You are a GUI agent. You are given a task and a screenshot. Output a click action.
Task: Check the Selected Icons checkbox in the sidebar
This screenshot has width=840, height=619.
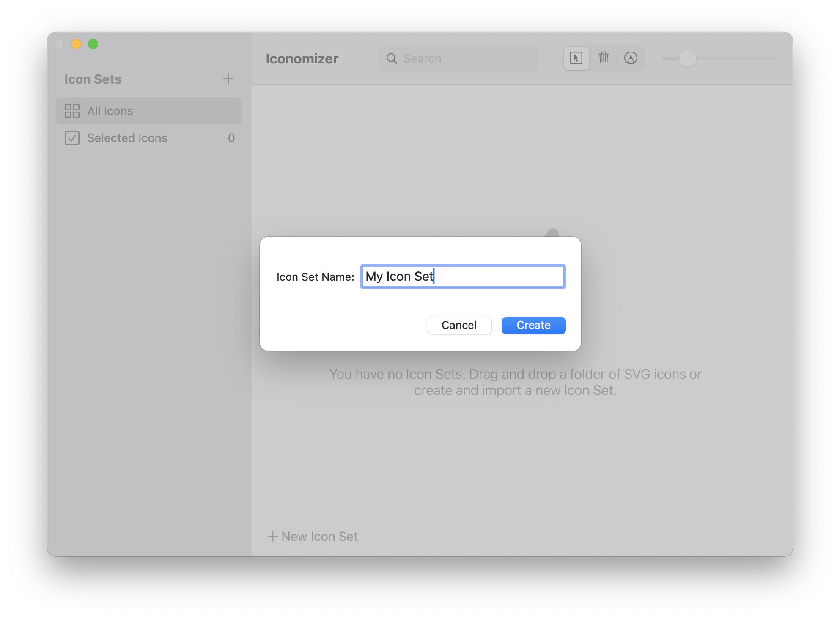[x=72, y=138]
